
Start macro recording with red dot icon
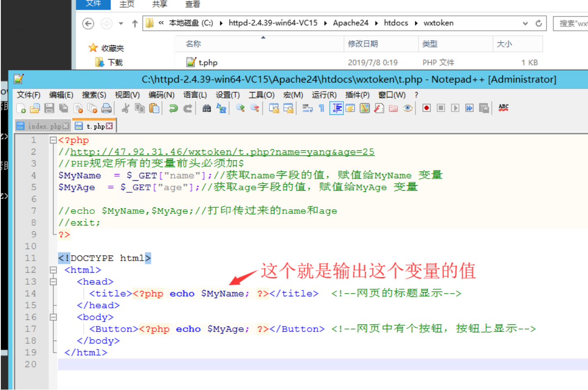point(427,108)
